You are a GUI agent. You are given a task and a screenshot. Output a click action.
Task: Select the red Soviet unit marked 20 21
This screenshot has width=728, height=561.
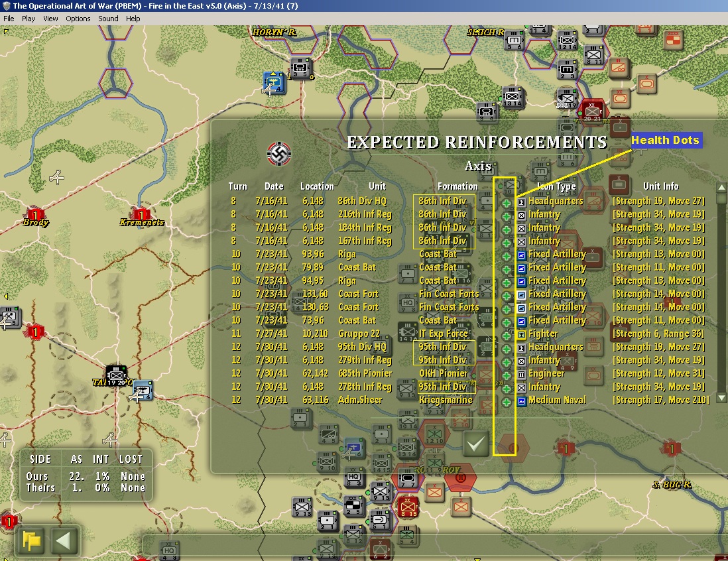click(x=593, y=111)
